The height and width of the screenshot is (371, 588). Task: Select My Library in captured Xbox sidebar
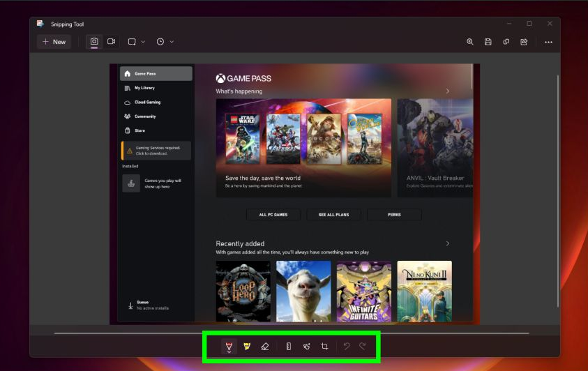156,88
